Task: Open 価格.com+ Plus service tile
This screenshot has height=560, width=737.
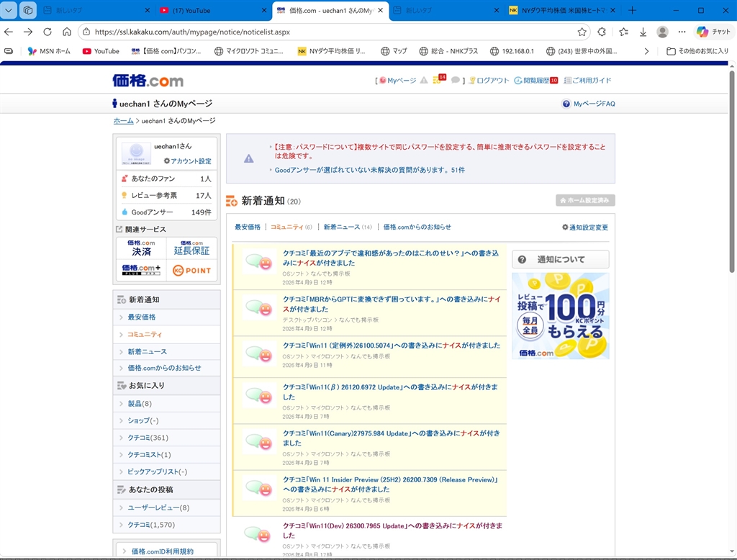Action: (141, 271)
